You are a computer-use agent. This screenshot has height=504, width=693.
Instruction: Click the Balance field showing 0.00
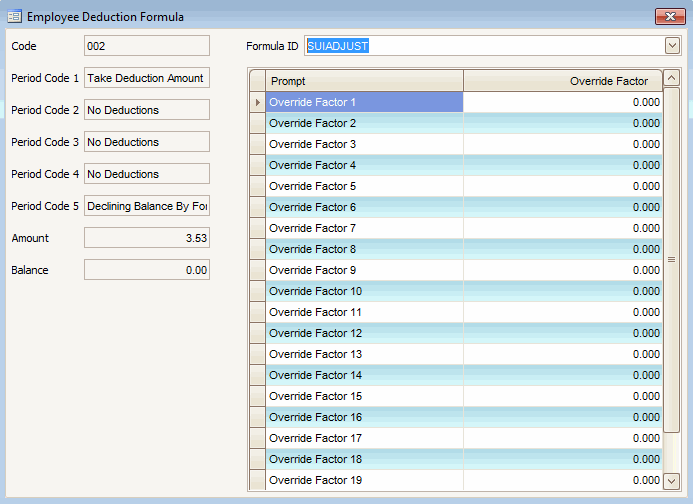coord(147,270)
